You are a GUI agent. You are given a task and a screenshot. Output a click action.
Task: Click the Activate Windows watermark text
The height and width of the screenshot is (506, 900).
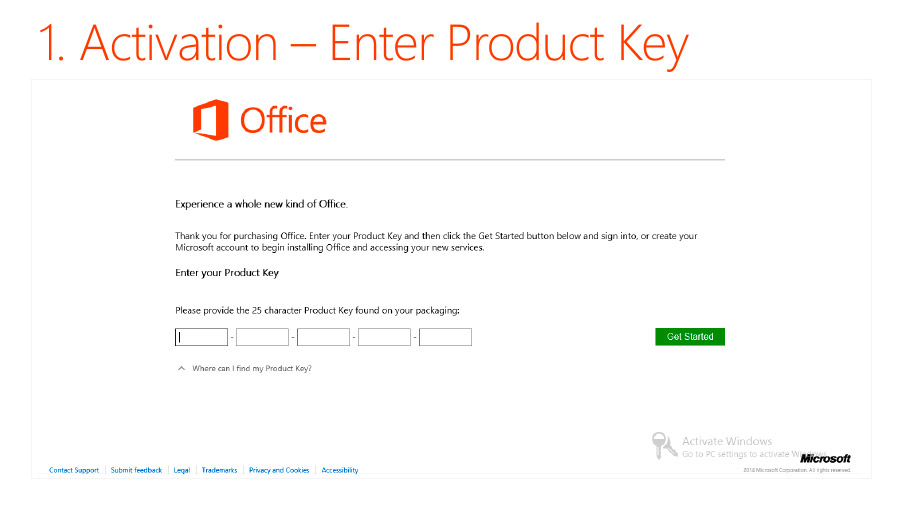(727, 441)
